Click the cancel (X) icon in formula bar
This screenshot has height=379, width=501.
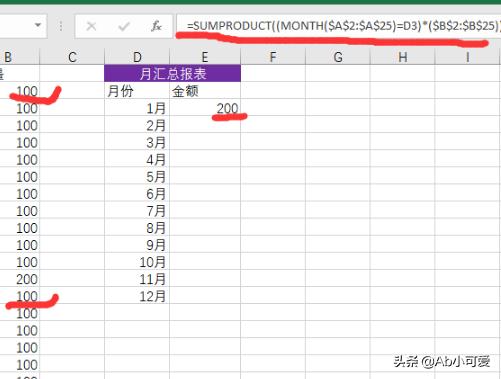click(x=91, y=26)
